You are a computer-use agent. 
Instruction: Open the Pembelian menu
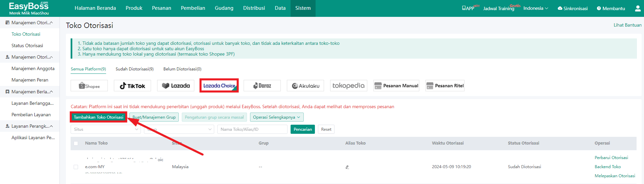pos(193,8)
